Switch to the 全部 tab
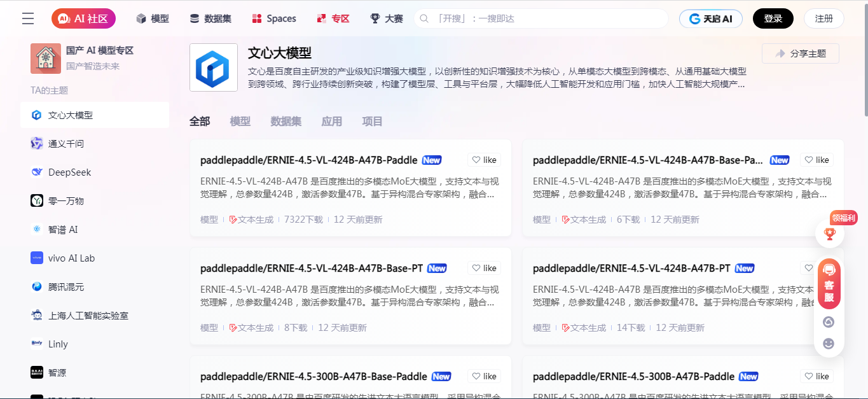 (x=200, y=122)
